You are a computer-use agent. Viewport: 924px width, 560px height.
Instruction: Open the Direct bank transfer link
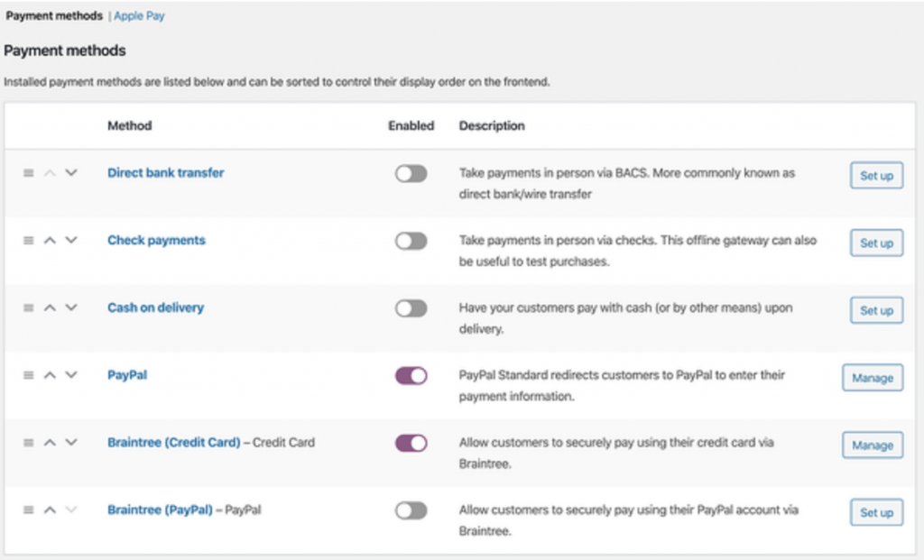point(166,173)
